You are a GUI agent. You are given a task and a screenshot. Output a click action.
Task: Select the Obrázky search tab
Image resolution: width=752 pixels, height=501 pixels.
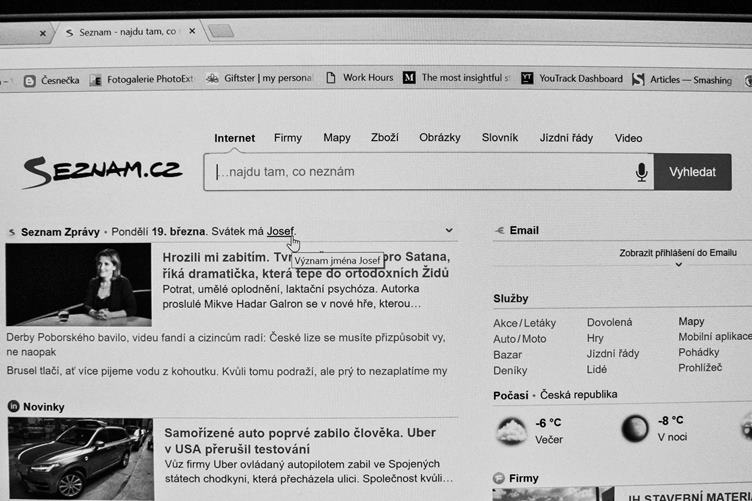[440, 138]
